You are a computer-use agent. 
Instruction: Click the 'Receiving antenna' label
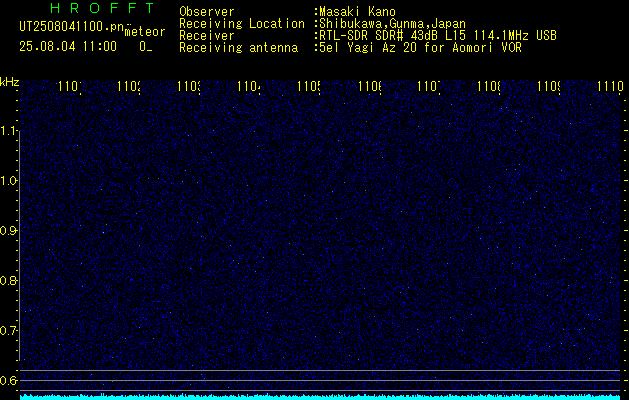238,48
